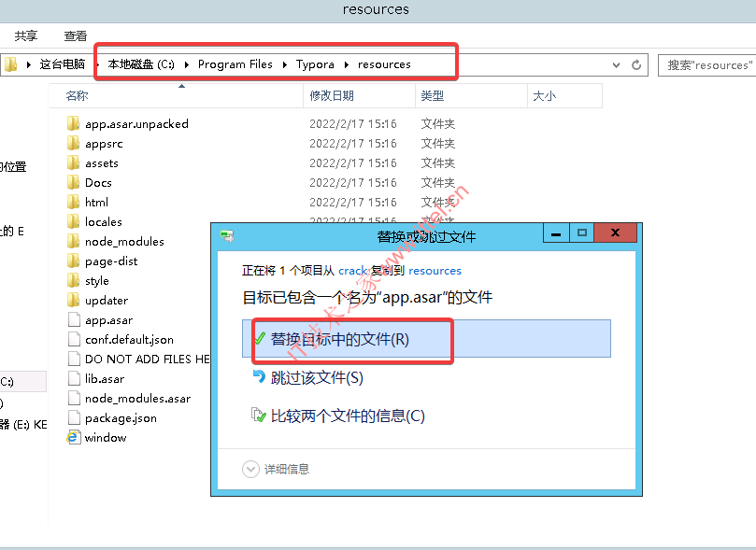Expand the arrow before 这台电脑 breadcrumb

coord(28,64)
